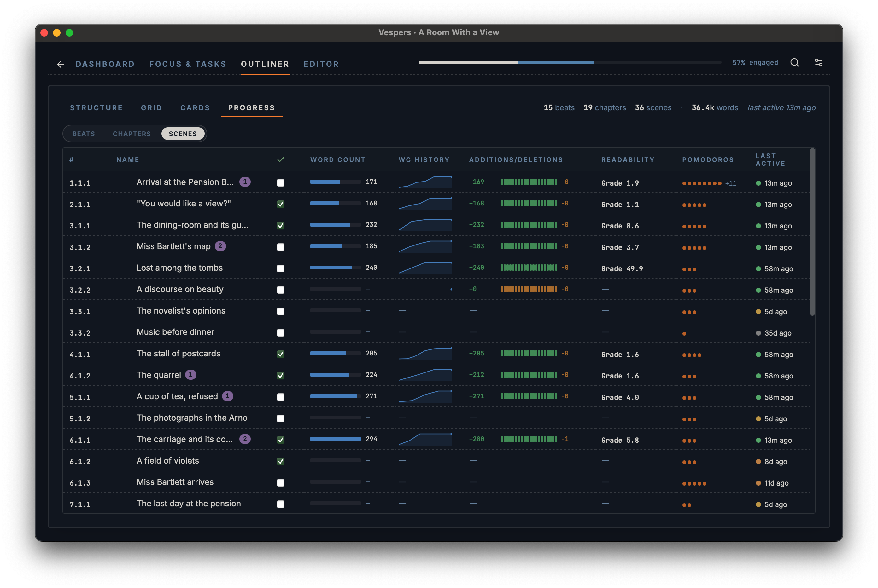Viewport: 878px width, 588px height.
Task: Uncheck "You would like a view?" scene
Action: click(281, 204)
